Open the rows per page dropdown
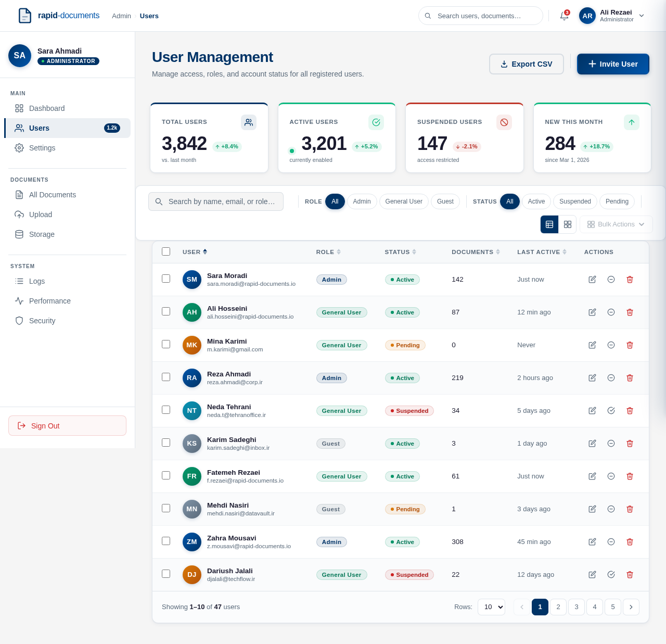 coord(491,607)
